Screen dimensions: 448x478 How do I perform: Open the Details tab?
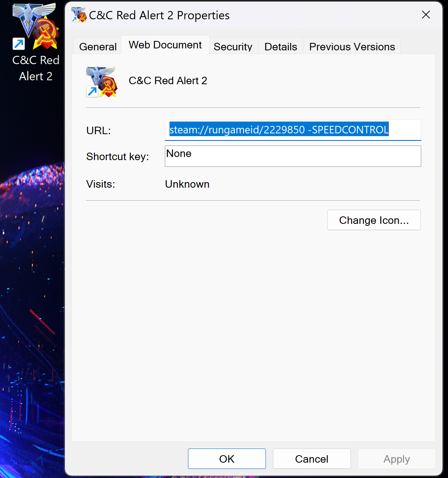pyautogui.click(x=280, y=46)
